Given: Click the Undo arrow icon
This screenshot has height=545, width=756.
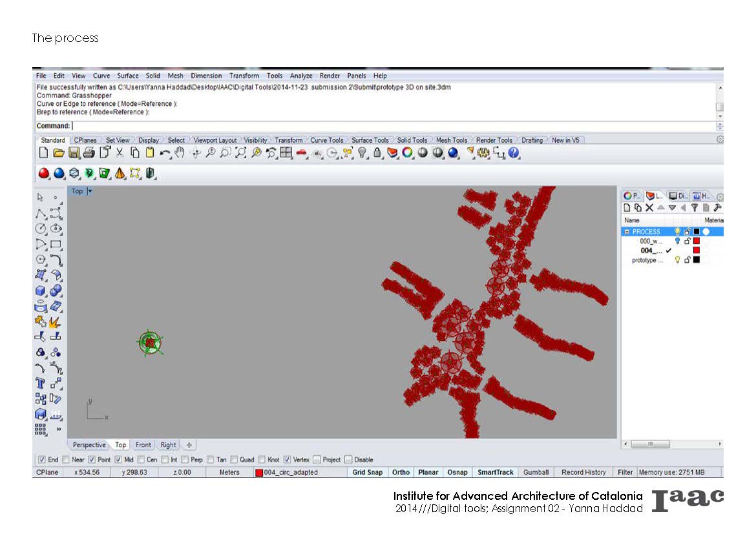Looking at the screenshot, I should (x=165, y=153).
